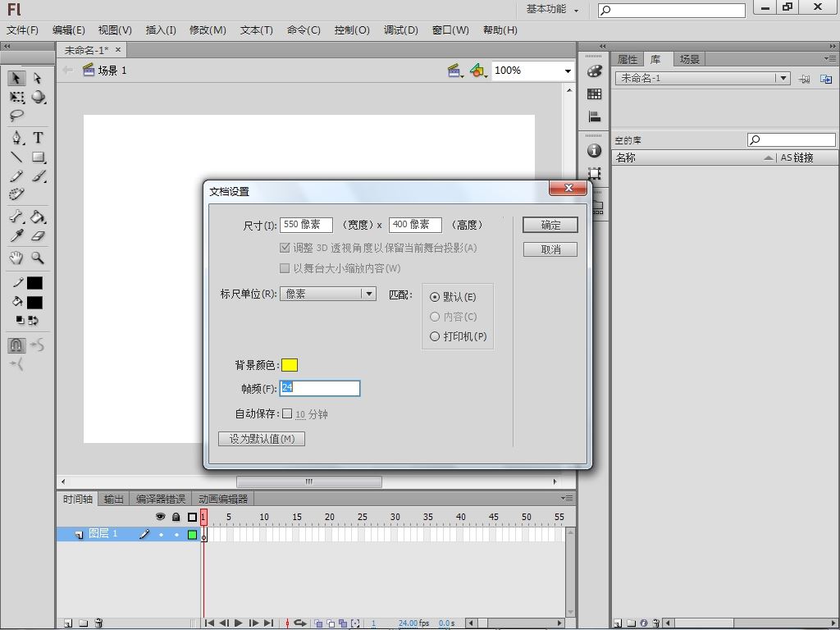Click the 取消 cancel button

[550, 249]
